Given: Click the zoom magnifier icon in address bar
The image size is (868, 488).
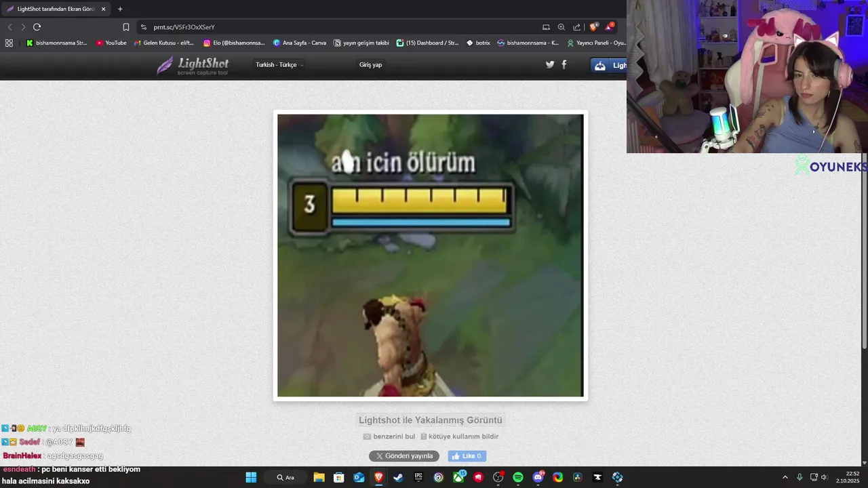Looking at the screenshot, I should tap(561, 27).
